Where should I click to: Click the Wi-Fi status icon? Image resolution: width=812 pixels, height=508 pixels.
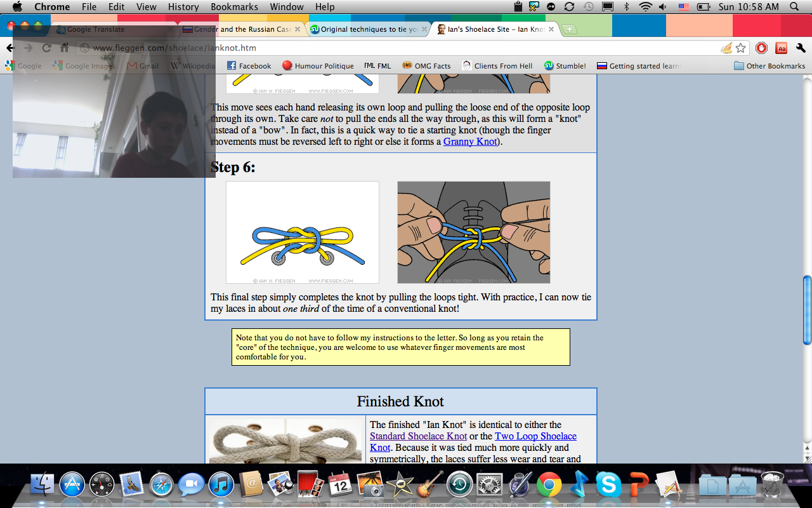tap(646, 7)
